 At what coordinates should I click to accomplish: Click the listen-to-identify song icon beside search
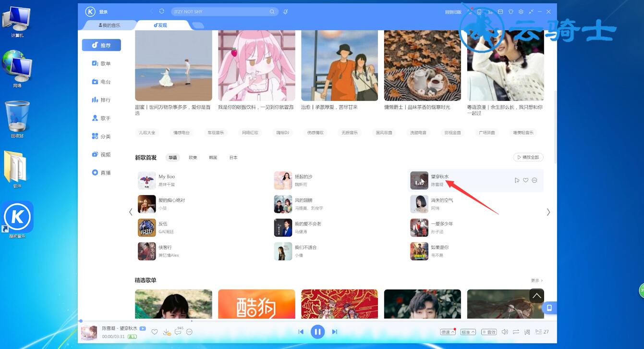[x=285, y=12]
